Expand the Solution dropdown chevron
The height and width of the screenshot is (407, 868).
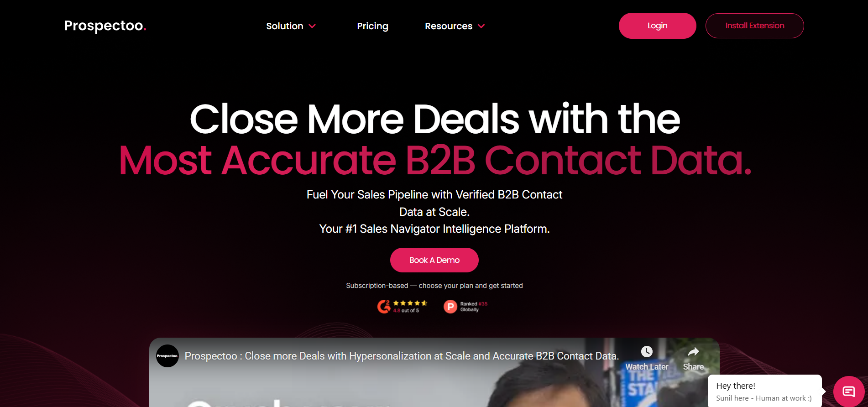tap(312, 26)
